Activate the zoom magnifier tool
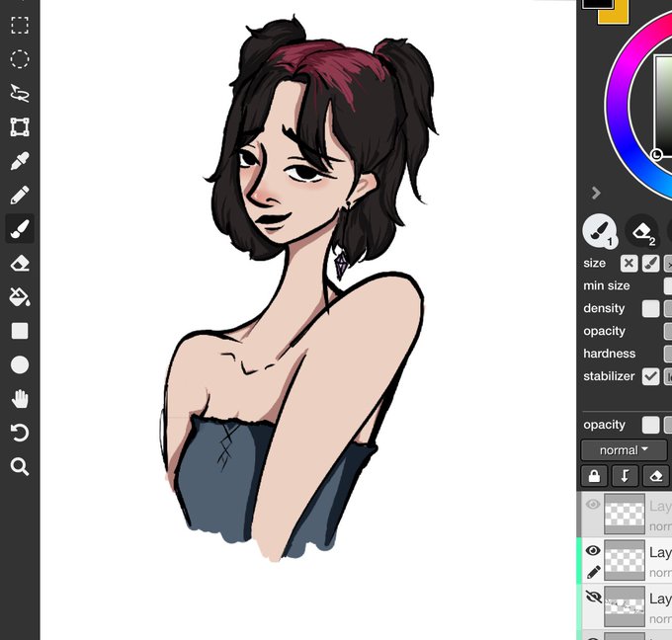Image resolution: width=672 pixels, height=640 pixels. click(20, 466)
